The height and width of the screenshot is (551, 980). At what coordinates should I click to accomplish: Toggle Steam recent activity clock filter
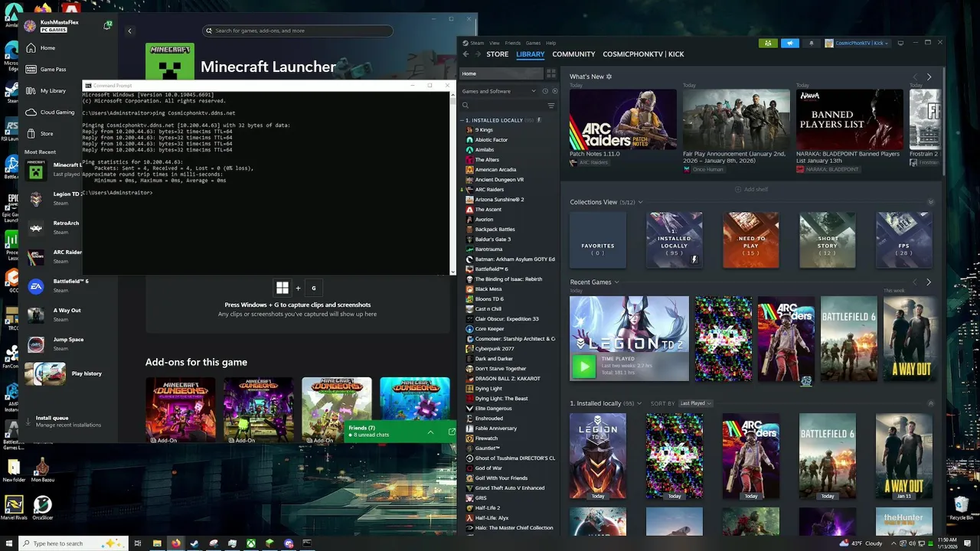point(546,91)
